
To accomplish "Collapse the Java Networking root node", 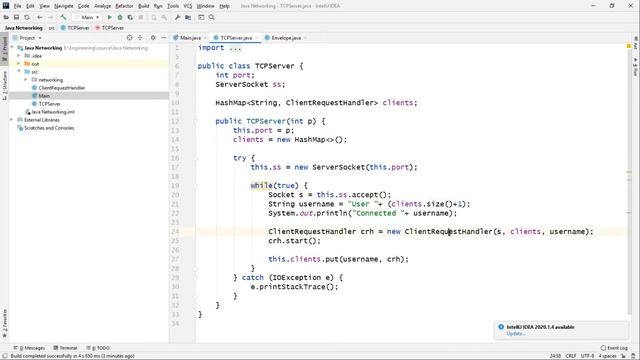I will click(x=12, y=48).
